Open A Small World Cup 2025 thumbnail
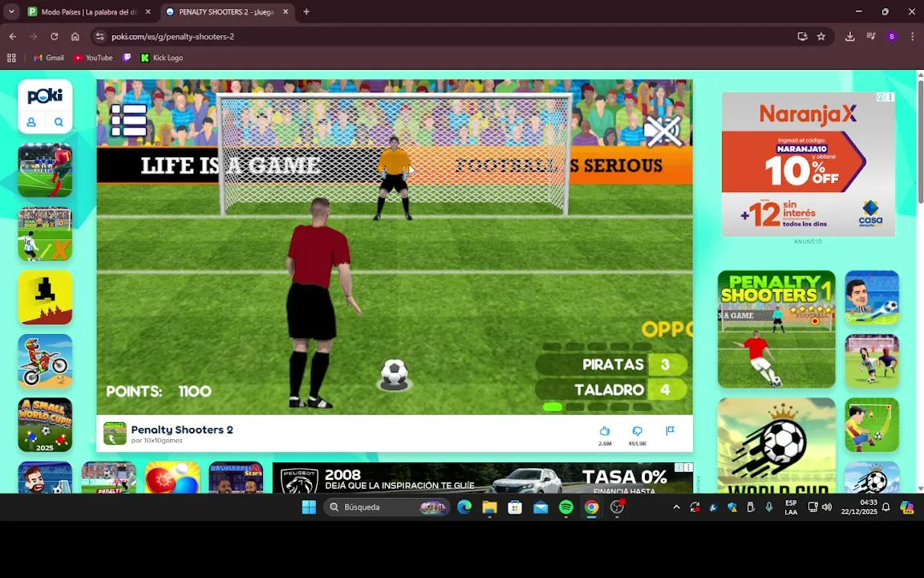 coord(45,425)
